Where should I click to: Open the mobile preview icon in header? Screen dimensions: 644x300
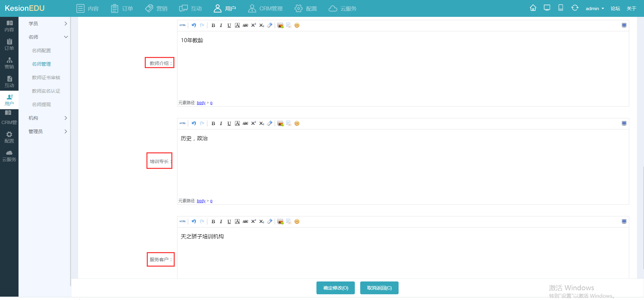click(x=561, y=8)
